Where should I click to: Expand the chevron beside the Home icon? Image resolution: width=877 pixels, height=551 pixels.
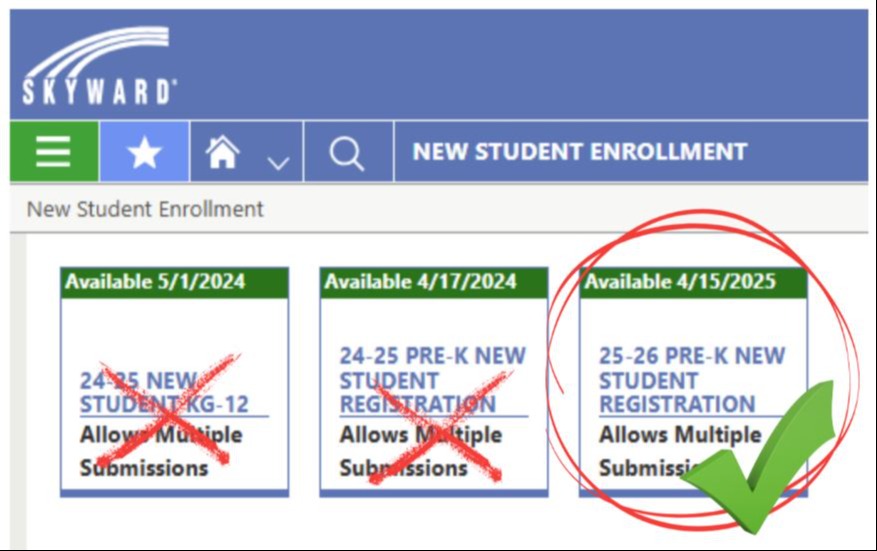[278, 160]
